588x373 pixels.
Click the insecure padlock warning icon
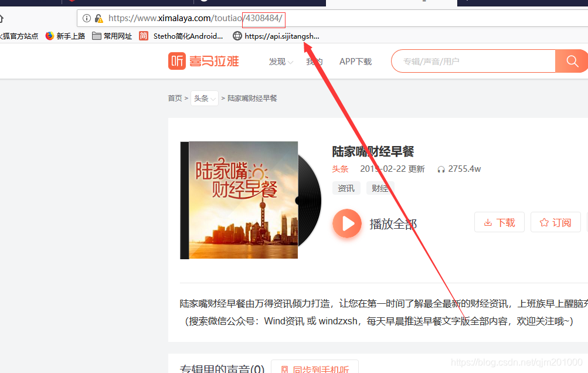[98, 18]
